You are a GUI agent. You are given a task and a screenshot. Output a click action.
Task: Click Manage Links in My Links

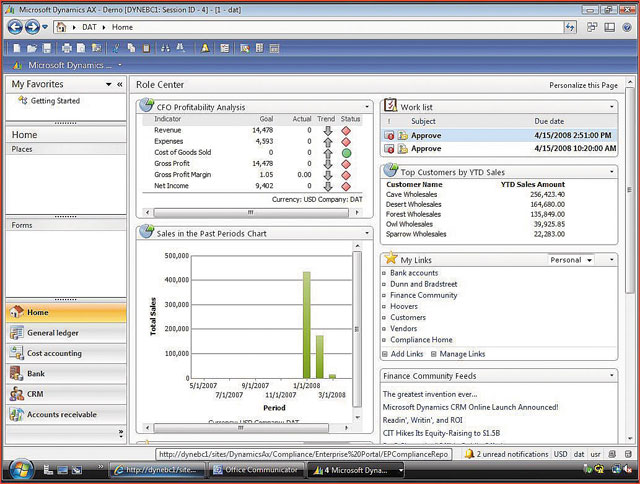(462, 354)
